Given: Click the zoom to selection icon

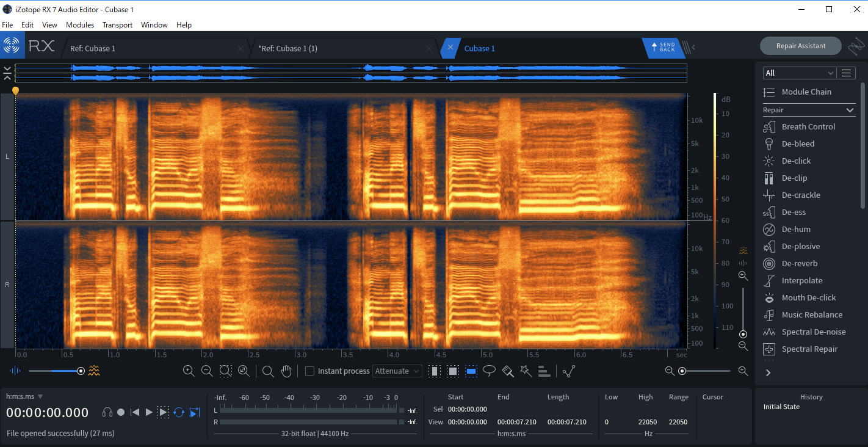Looking at the screenshot, I should 225,371.
